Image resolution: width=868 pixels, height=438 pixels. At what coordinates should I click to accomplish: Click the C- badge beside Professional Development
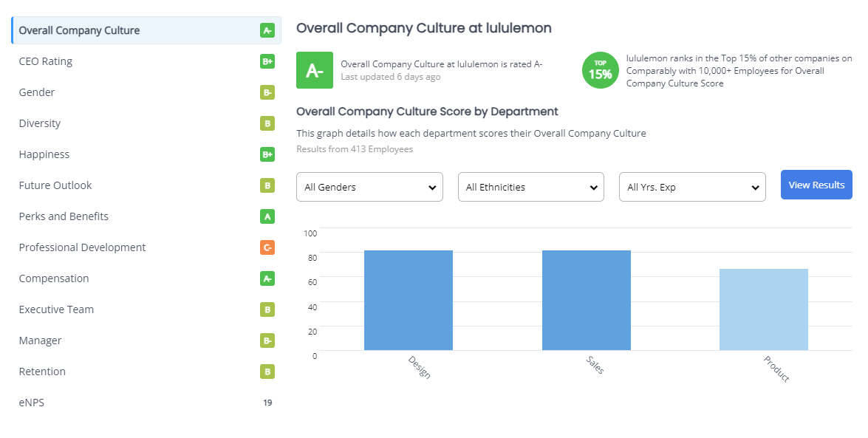coord(267,247)
